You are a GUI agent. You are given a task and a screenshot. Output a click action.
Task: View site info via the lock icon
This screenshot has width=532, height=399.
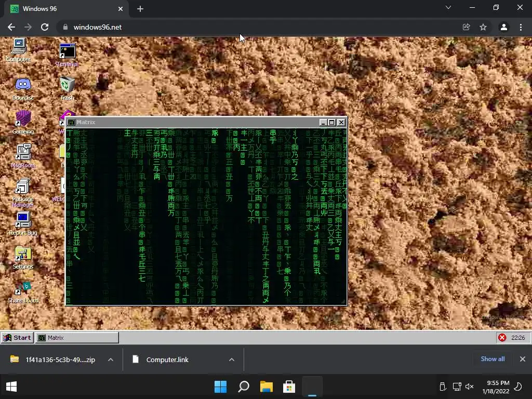tap(65, 27)
